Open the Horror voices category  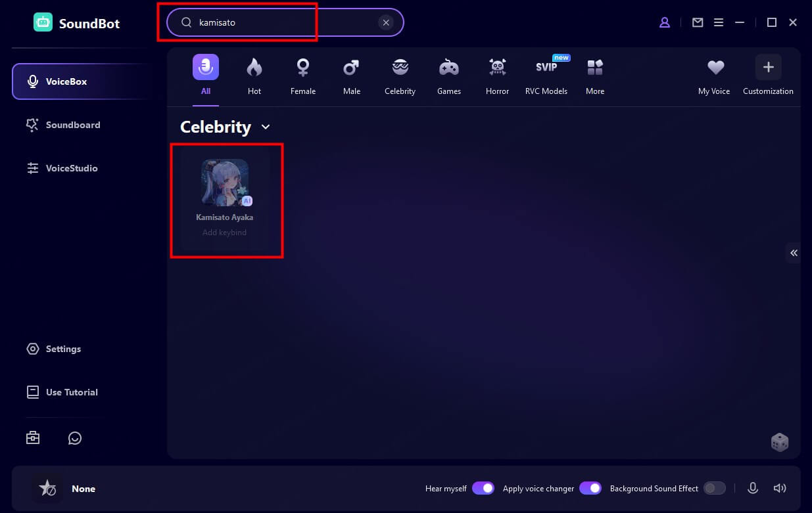[497, 77]
